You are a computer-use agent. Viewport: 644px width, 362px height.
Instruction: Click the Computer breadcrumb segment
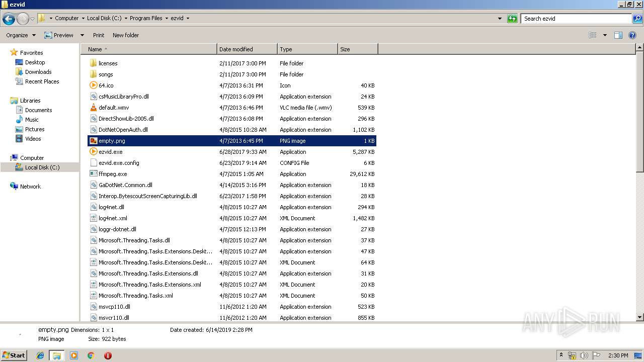point(66,18)
